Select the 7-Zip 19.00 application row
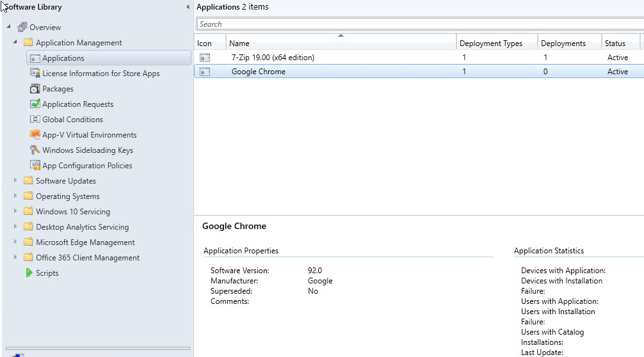This screenshot has height=357, width=644. pyautogui.click(x=273, y=58)
